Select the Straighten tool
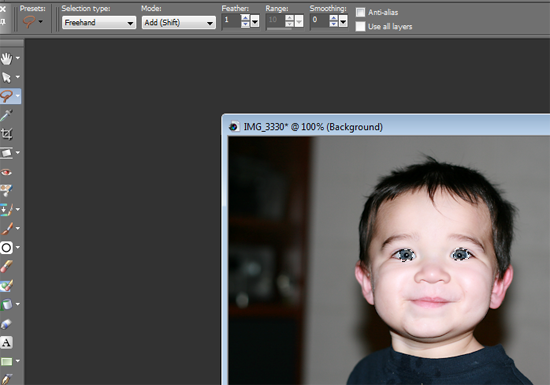The height and width of the screenshot is (385, 550). click(6, 153)
